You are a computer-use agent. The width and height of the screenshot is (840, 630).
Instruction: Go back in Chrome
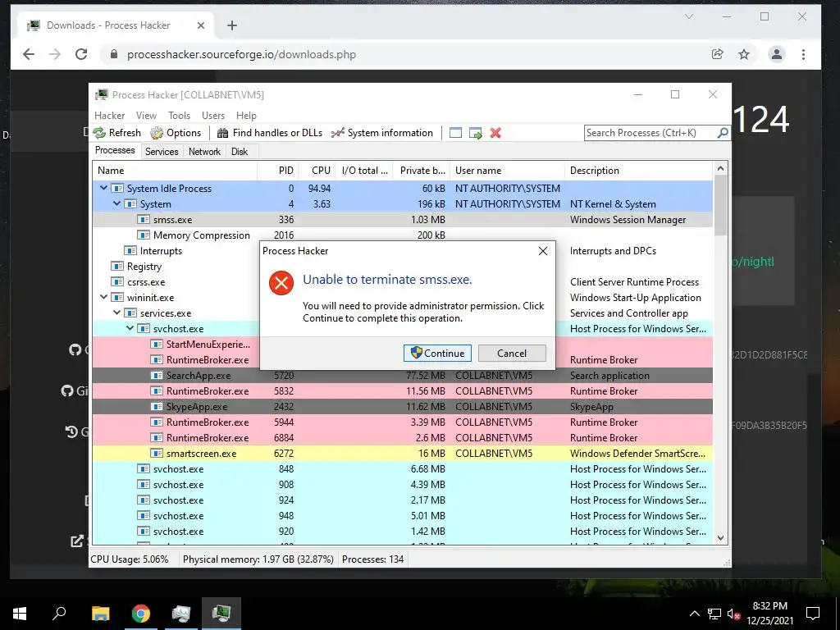click(29, 54)
